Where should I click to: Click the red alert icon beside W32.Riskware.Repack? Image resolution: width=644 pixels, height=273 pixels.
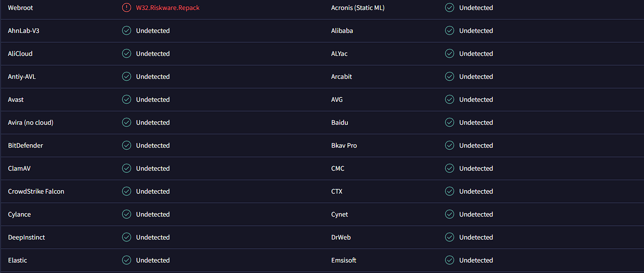(x=127, y=8)
